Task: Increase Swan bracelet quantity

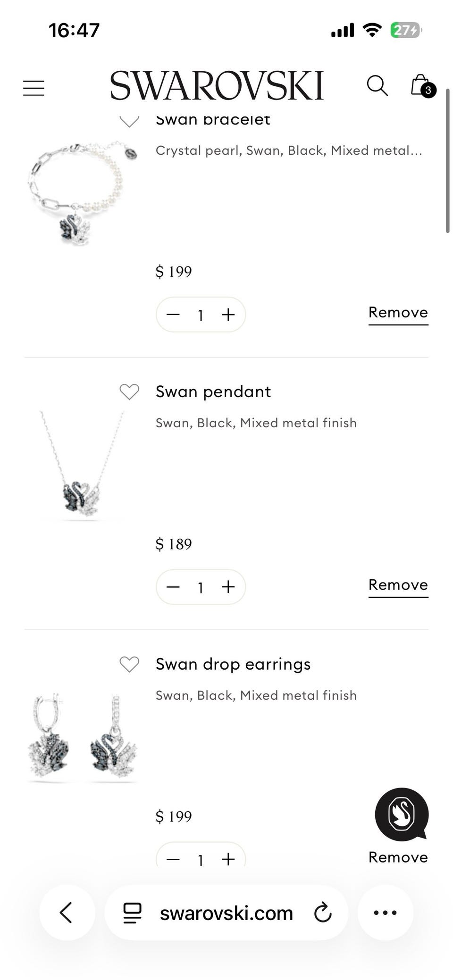Action: 228,315
